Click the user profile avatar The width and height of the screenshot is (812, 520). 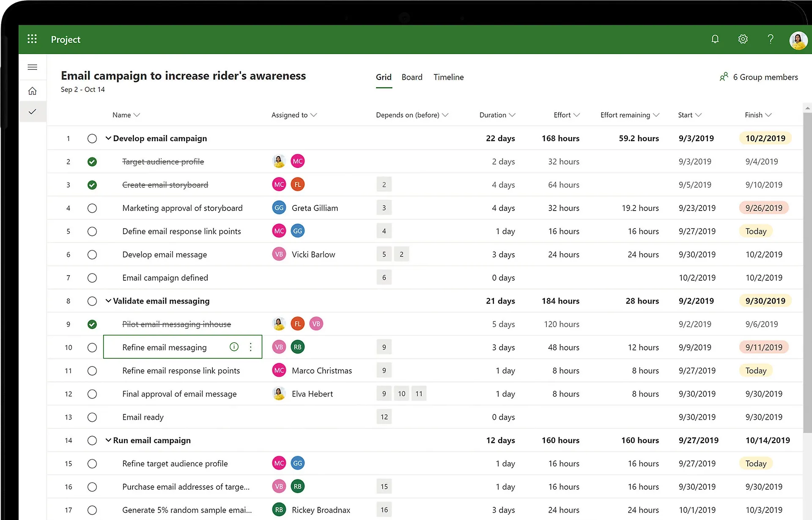(798, 40)
